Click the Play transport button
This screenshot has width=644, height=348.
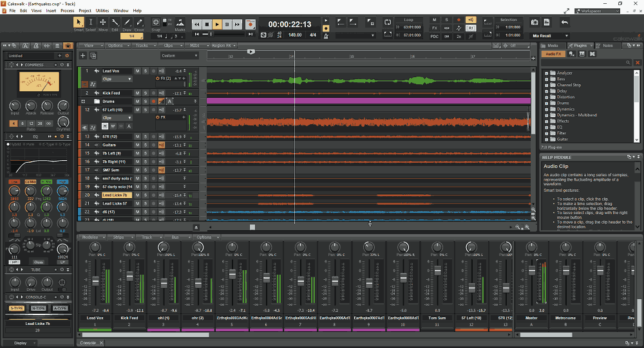[x=217, y=24]
